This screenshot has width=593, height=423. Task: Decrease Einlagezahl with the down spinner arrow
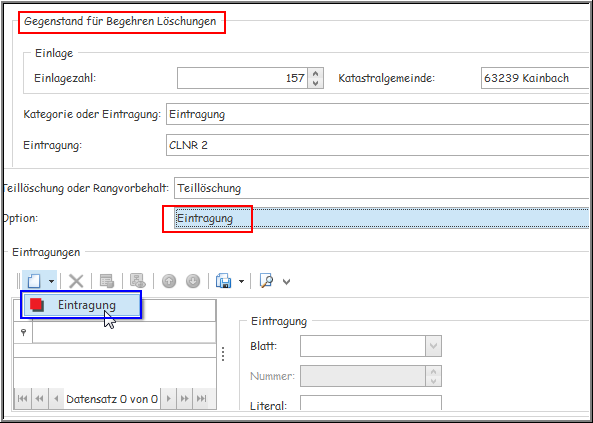315,83
